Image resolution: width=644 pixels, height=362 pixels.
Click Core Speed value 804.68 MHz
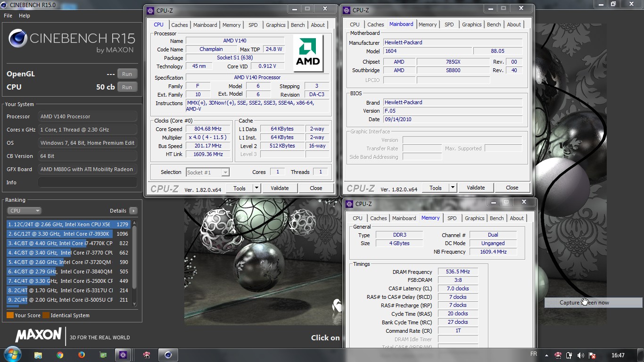pos(208,129)
